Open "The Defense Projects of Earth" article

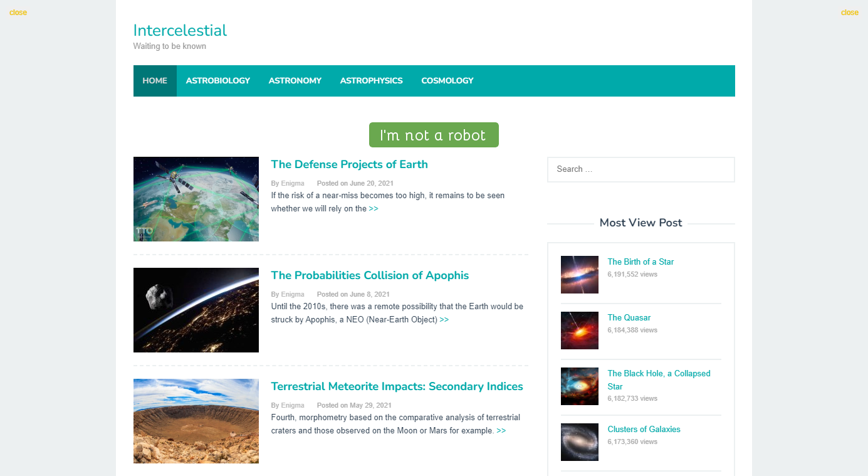point(349,164)
